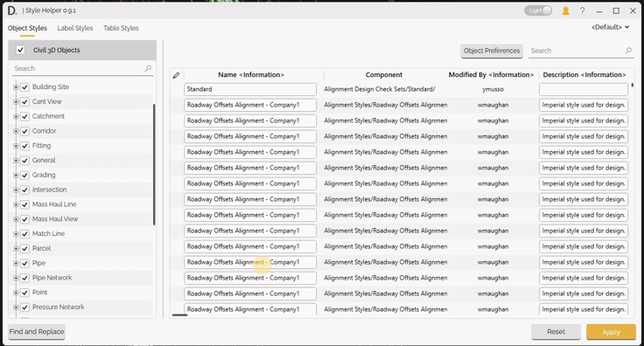This screenshot has width=644, height=346.
Task: Click 'Alignment Design Check Sets/Standard/' cell
Action: pos(380,89)
